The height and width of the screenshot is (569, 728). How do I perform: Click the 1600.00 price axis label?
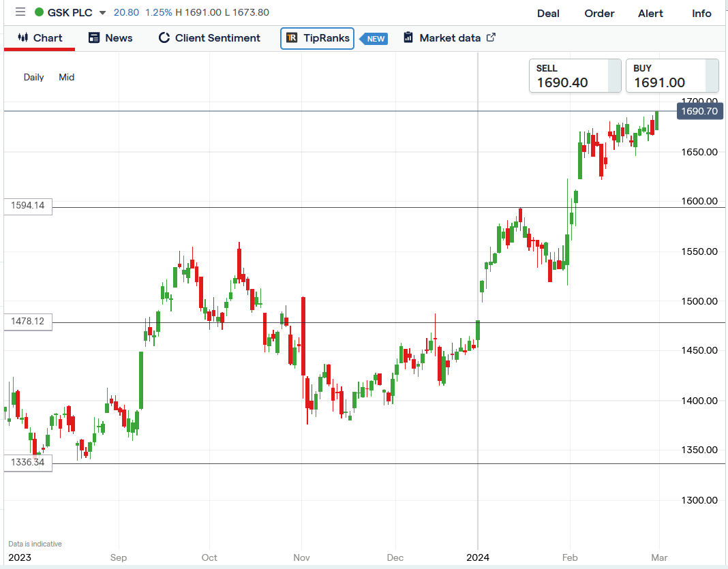coord(699,202)
